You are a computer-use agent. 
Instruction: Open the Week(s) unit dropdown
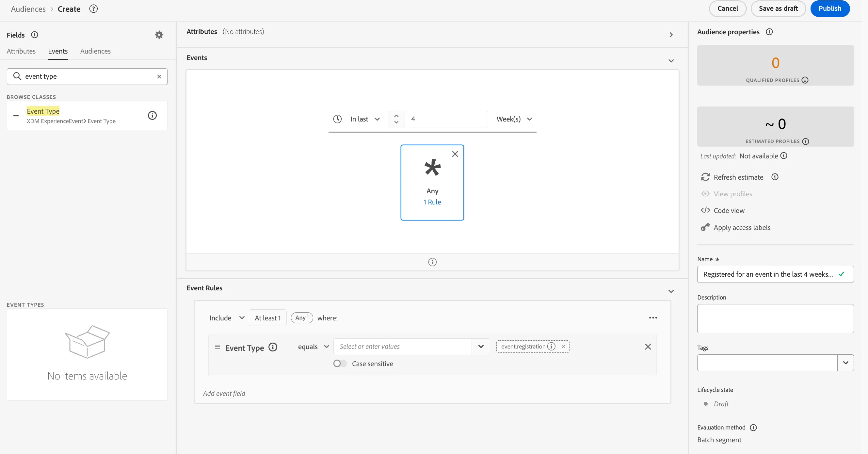click(x=514, y=119)
